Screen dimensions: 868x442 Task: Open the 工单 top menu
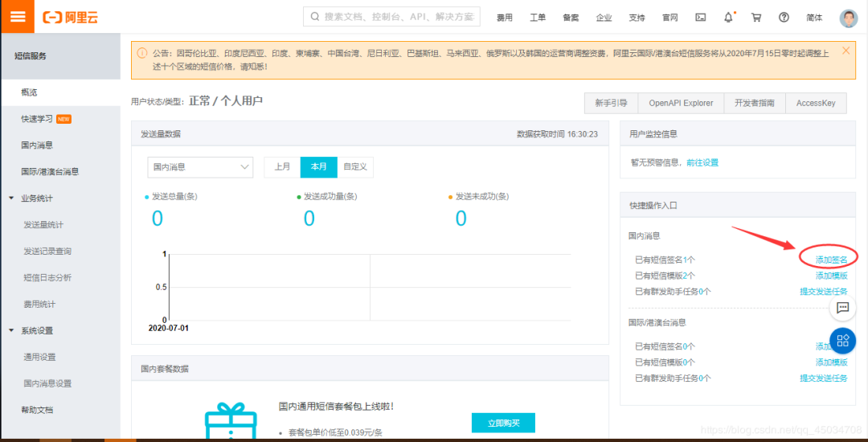click(538, 18)
